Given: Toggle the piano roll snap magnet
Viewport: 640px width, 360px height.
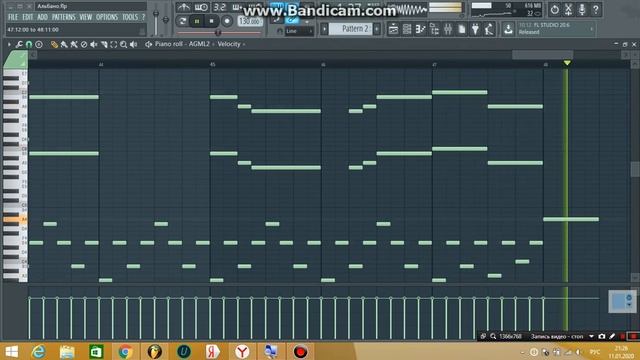Looking at the screenshot, I should coord(29,44).
